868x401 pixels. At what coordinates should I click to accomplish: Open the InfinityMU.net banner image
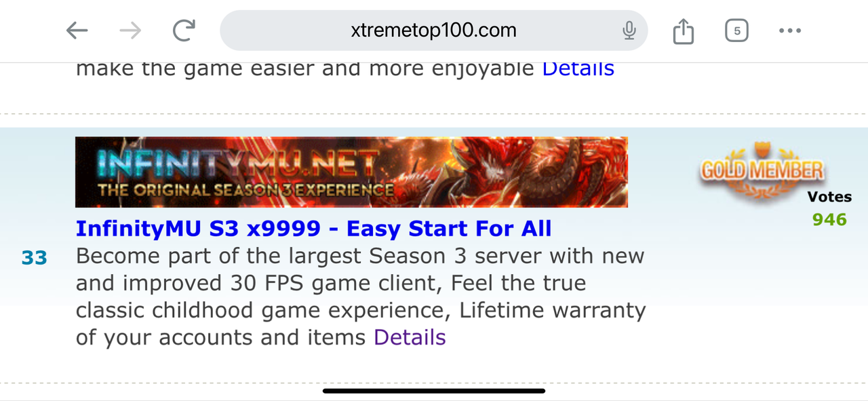[351, 172]
